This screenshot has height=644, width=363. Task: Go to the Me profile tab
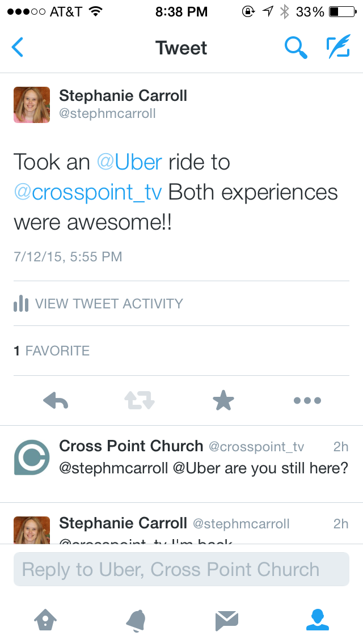(318, 620)
